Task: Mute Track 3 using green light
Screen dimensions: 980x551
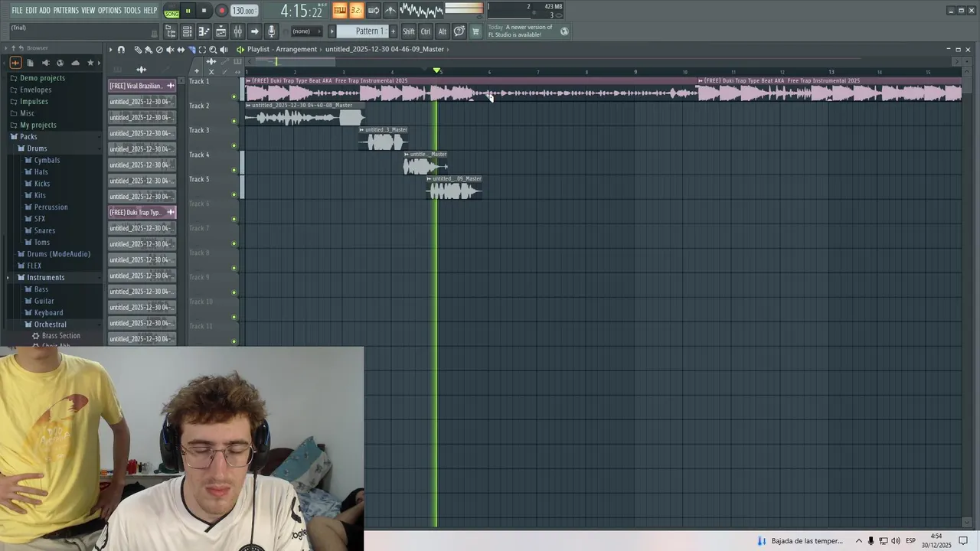Action: [234, 145]
